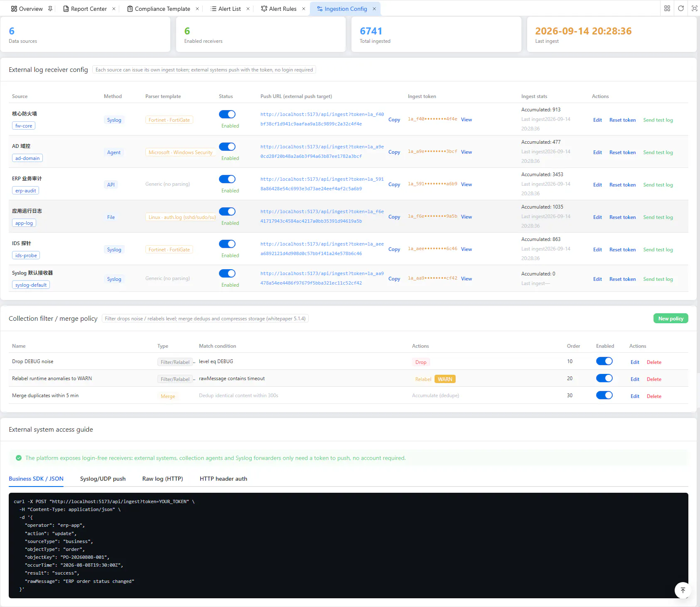700x607 pixels.
Task: Send test log for syslog-default source
Action: 658,279
